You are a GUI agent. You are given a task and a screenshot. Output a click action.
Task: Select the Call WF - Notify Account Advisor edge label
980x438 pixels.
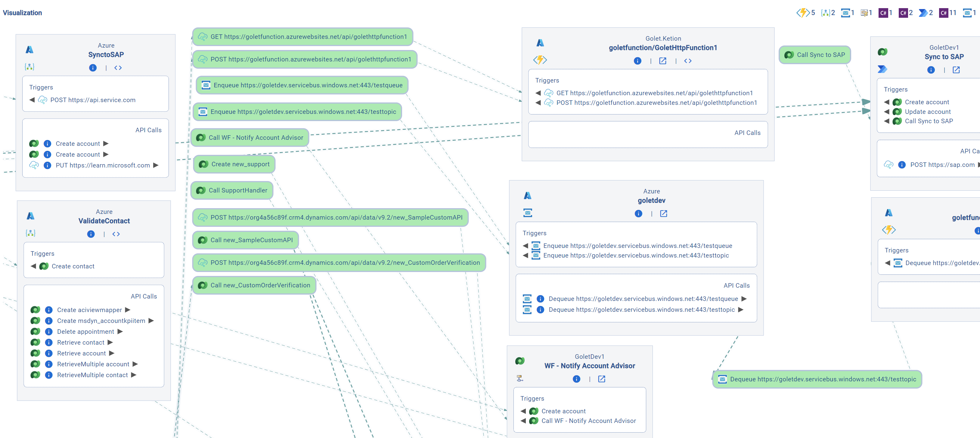pos(250,137)
